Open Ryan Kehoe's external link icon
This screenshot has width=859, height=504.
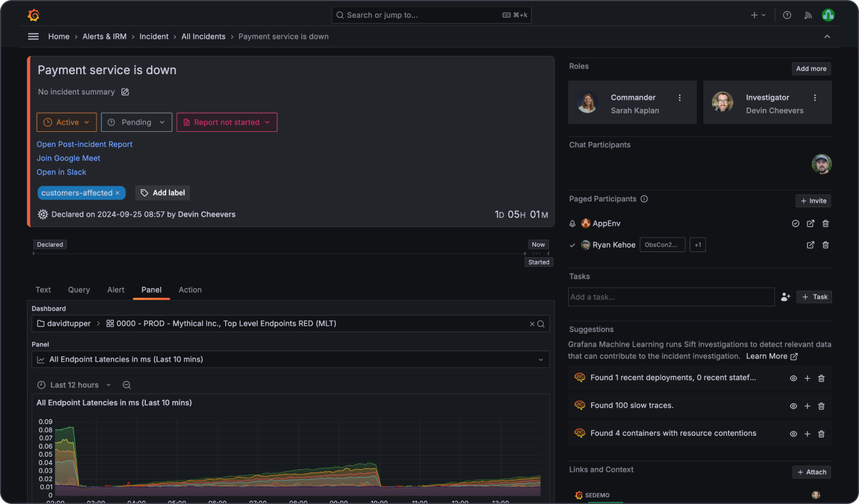(x=810, y=244)
